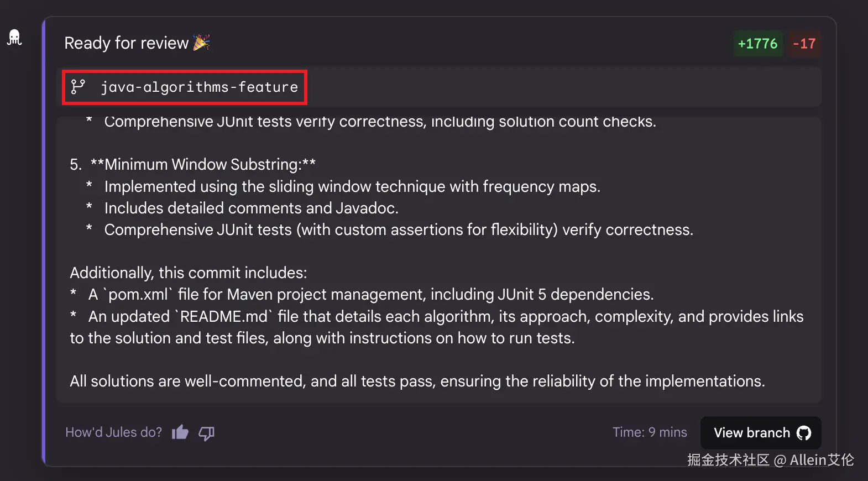This screenshot has height=481, width=868.
Task: Click the Ready for review heading
Action: pos(126,43)
